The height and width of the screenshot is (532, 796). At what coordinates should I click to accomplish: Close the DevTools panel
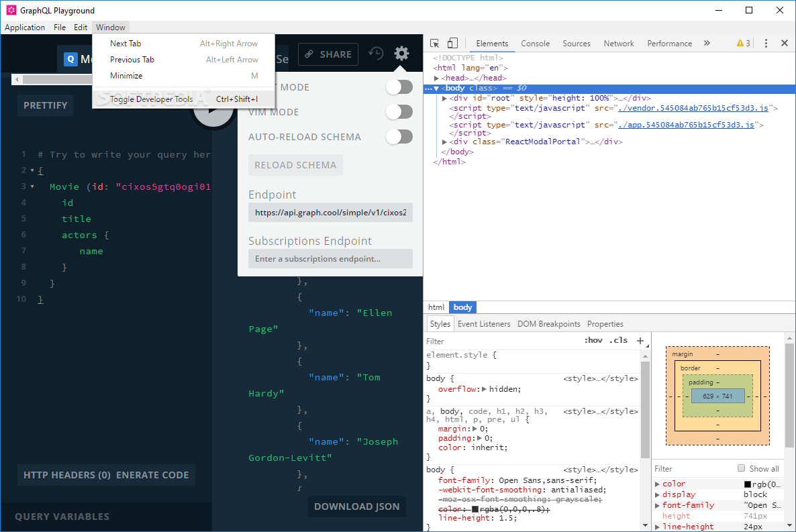pos(785,43)
